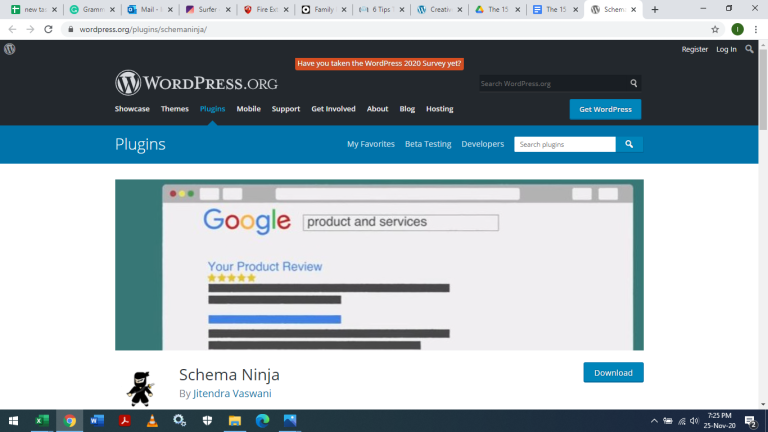Show hidden system tray icons

click(x=654, y=421)
